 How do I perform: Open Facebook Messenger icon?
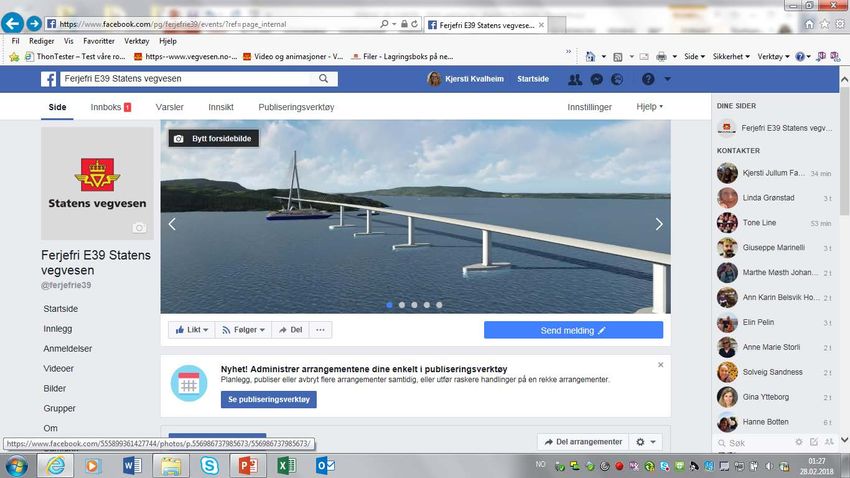(596, 80)
